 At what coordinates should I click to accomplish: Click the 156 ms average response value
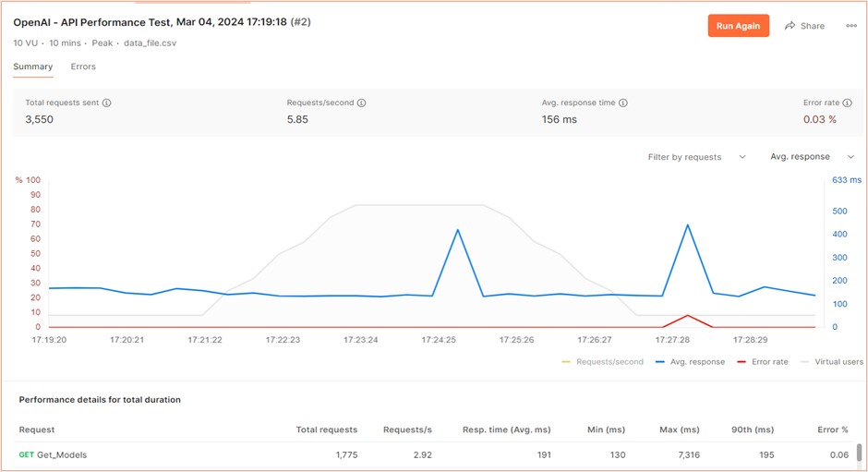click(559, 119)
